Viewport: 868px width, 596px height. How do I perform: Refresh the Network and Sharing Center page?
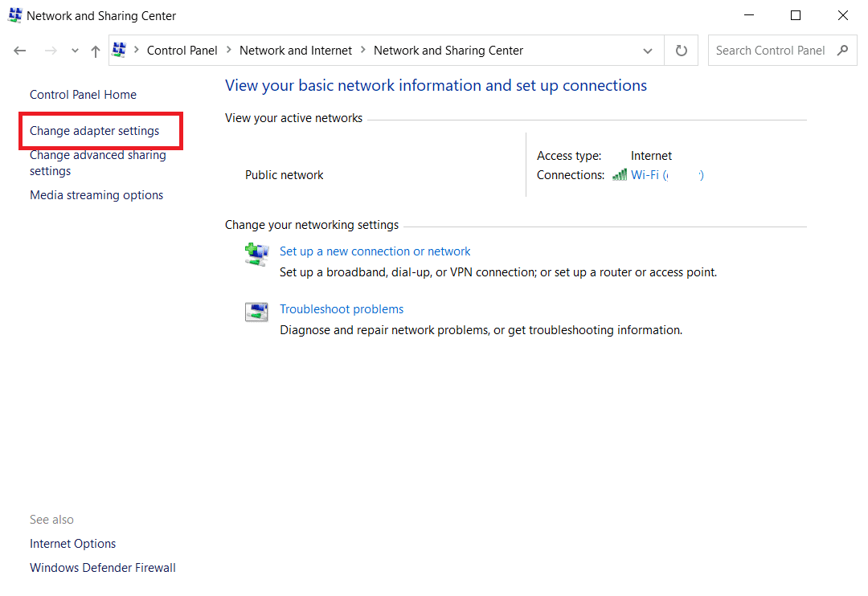pos(682,51)
